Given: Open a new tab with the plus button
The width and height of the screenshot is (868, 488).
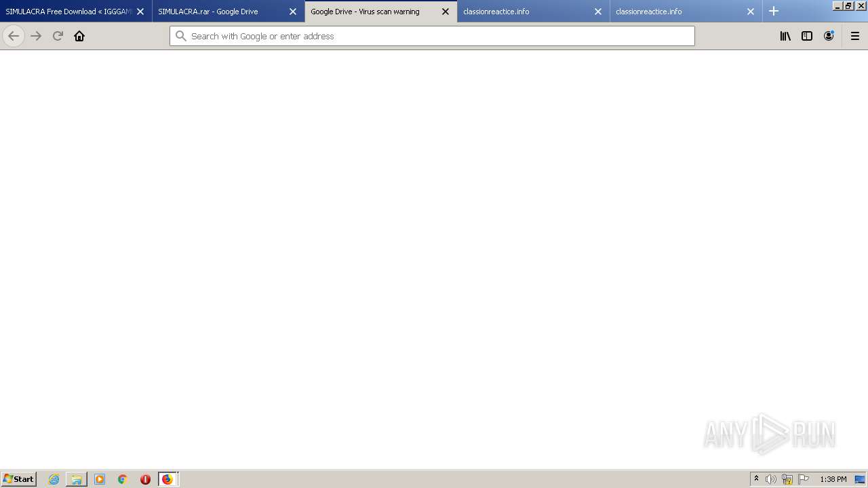Looking at the screenshot, I should [774, 11].
